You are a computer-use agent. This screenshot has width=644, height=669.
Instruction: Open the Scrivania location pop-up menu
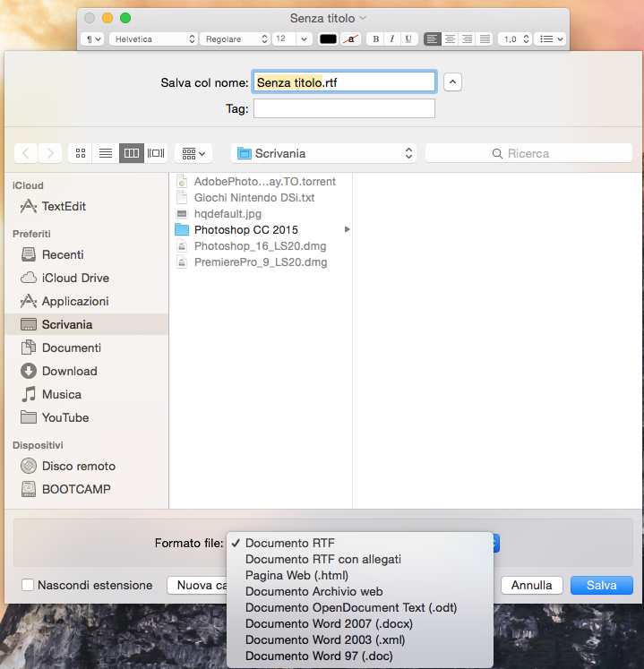pos(323,153)
